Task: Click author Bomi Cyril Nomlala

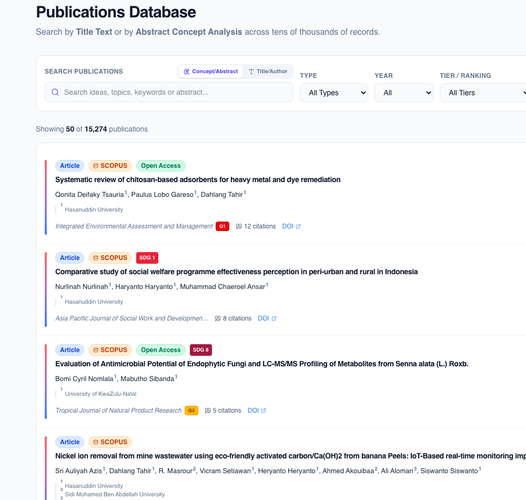Action: pos(84,379)
